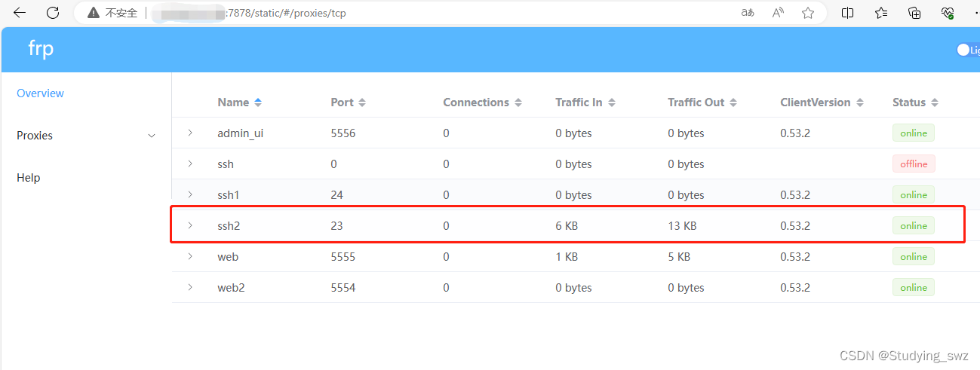The width and height of the screenshot is (980, 370).
Task: Expand the admin_ui proxy row
Action: 190,133
